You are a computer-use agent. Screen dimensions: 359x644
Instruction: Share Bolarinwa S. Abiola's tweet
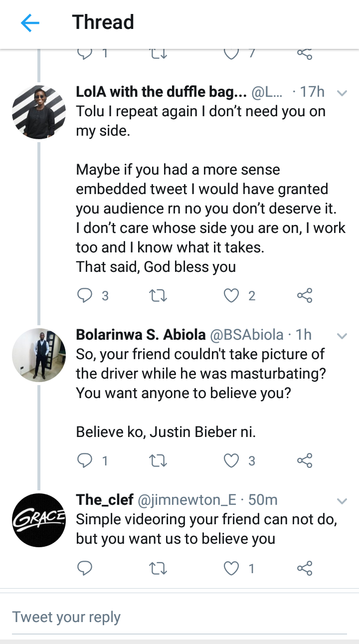(304, 460)
